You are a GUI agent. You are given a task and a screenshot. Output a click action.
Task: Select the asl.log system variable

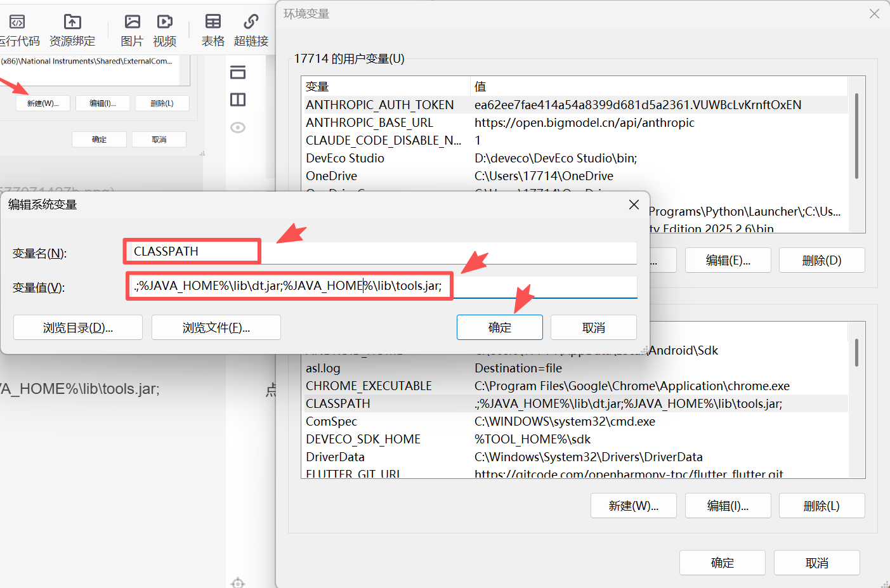point(575,368)
